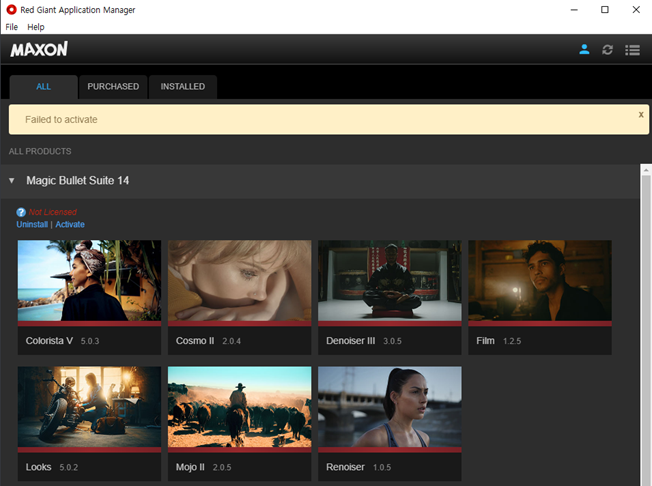Image resolution: width=652 pixels, height=486 pixels.
Task: Click the Magic Bullet Suite 14 title
Action: click(x=78, y=180)
